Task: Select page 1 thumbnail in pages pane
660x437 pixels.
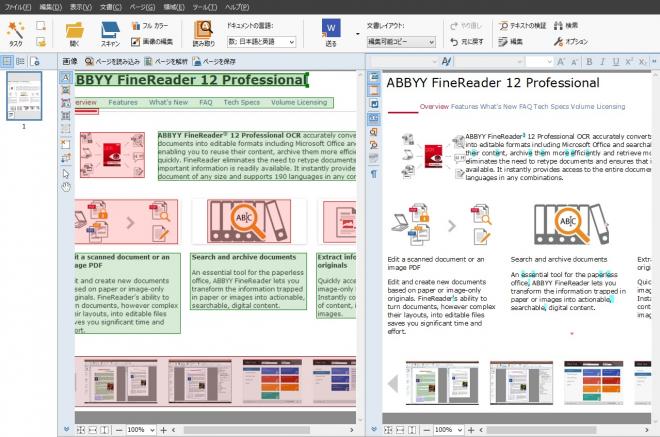Action: pyautogui.click(x=24, y=96)
